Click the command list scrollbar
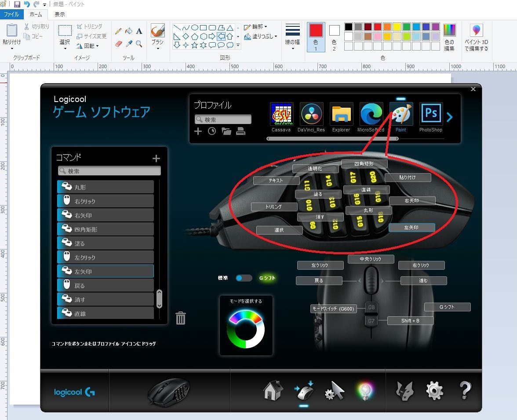517x420 pixels. [159, 299]
